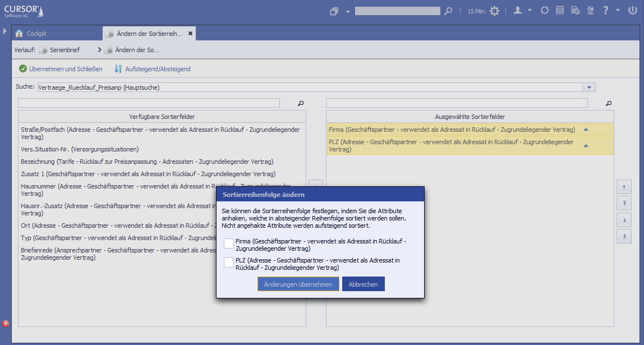Click the move-up arrow button on the right

[624, 187]
